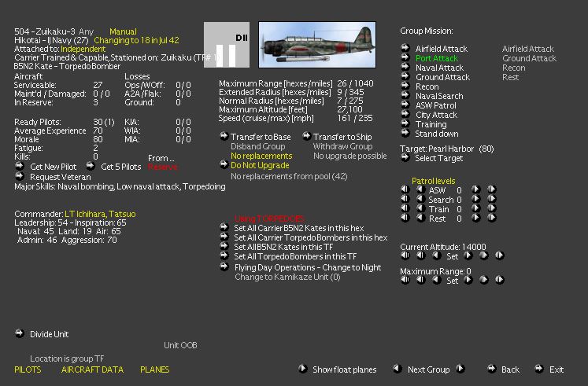Select the Port Attack mission
The height and width of the screenshot is (386, 588).
pos(405,57)
